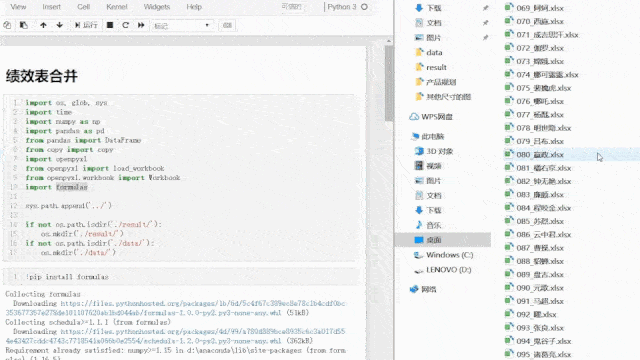Click the Run cell button
The width and height of the screenshot is (640, 360).
click(86, 25)
